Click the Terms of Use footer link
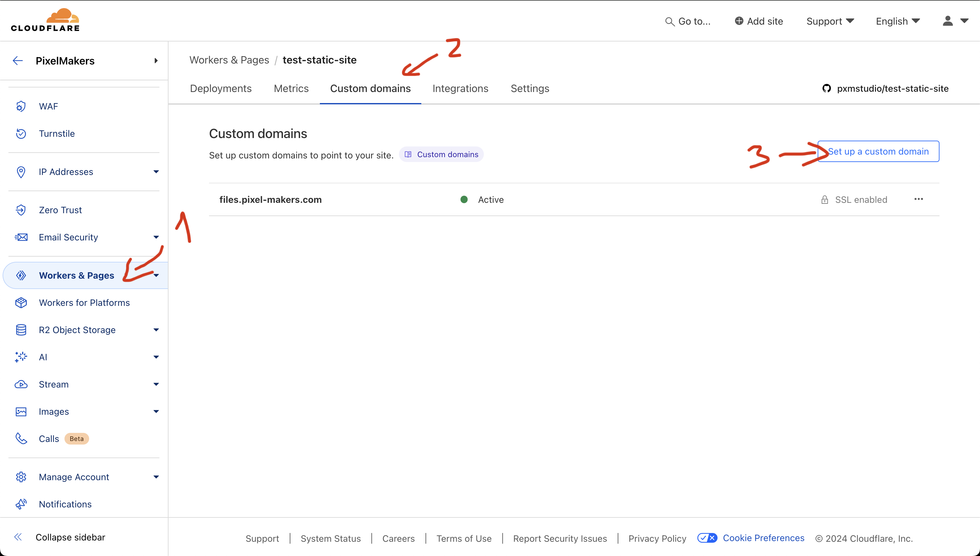This screenshot has width=980, height=556. click(464, 539)
